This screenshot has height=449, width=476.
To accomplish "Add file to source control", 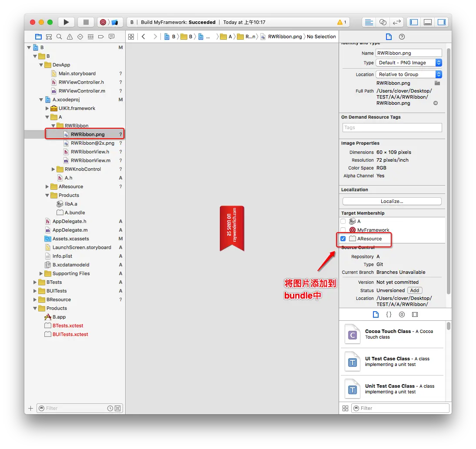I will (x=414, y=290).
